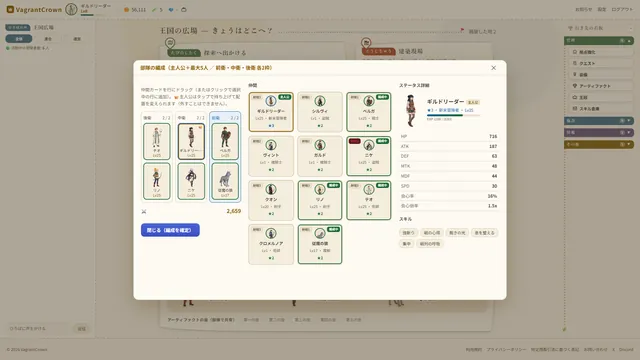640x360 pixels.
Task: Open お知らせ in the top menu
Action: coord(583,9)
